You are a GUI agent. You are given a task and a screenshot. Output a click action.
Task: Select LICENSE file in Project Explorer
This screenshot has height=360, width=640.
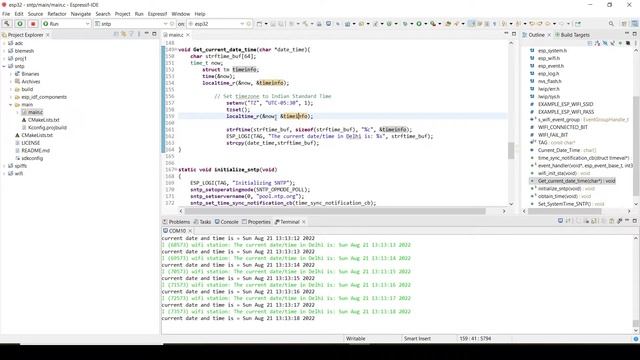point(27,143)
